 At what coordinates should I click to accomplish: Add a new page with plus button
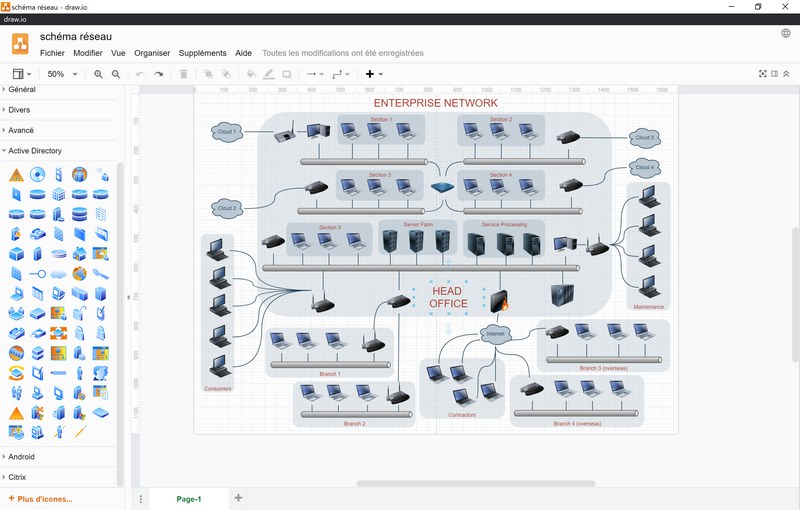pyautogui.click(x=238, y=498)
